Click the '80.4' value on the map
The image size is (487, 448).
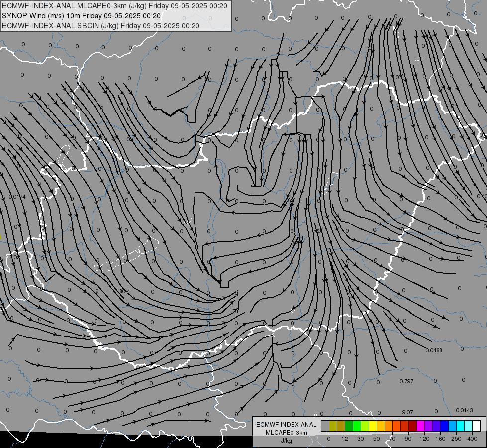coord(124,291)
